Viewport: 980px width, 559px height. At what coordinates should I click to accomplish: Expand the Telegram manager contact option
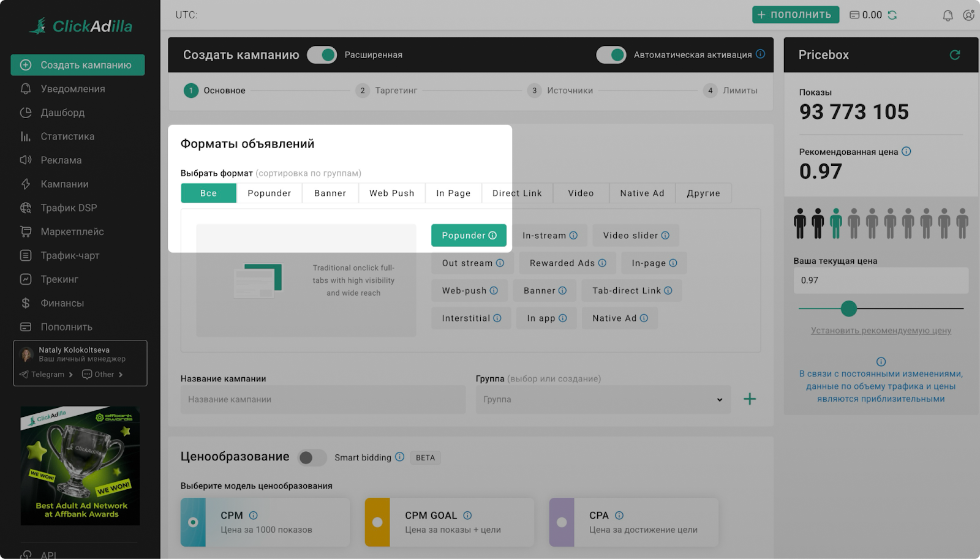click(47, 374)
